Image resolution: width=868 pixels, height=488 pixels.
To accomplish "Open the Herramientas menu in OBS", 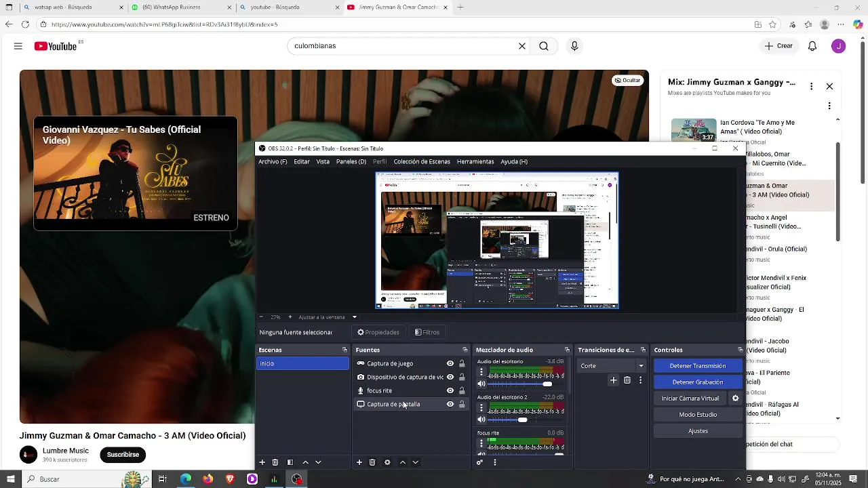I will 475,162.
